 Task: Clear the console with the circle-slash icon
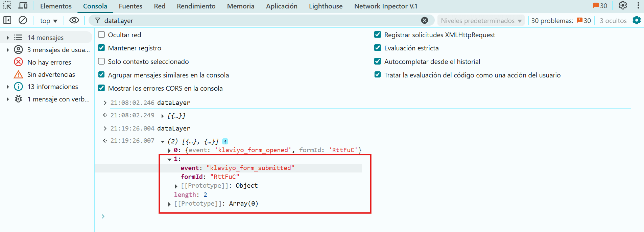(23, 20)
